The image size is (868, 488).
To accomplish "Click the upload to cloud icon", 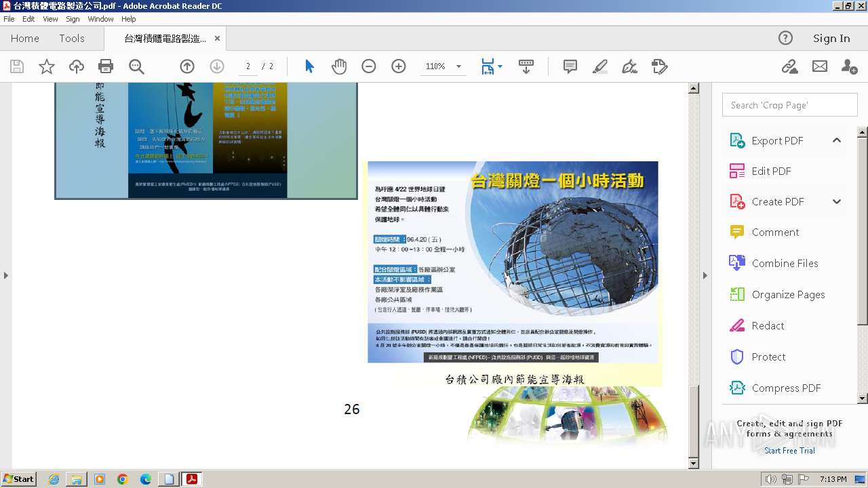I will click(77, 66).
